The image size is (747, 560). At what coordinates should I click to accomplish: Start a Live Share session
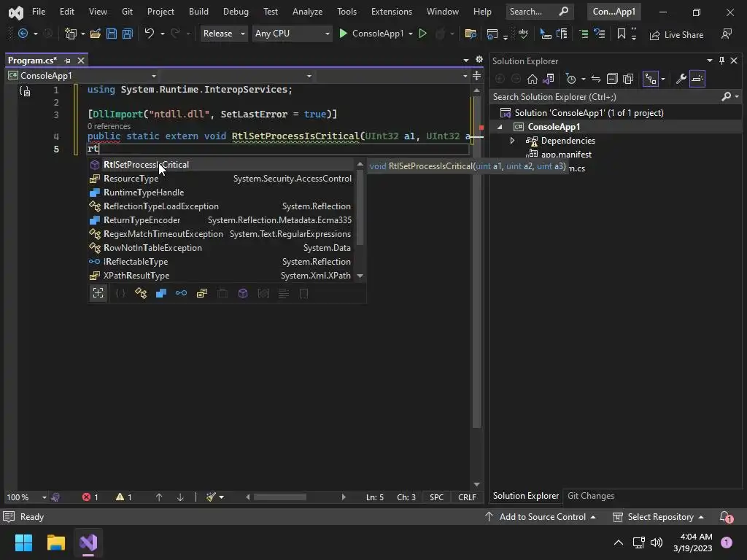676,34
